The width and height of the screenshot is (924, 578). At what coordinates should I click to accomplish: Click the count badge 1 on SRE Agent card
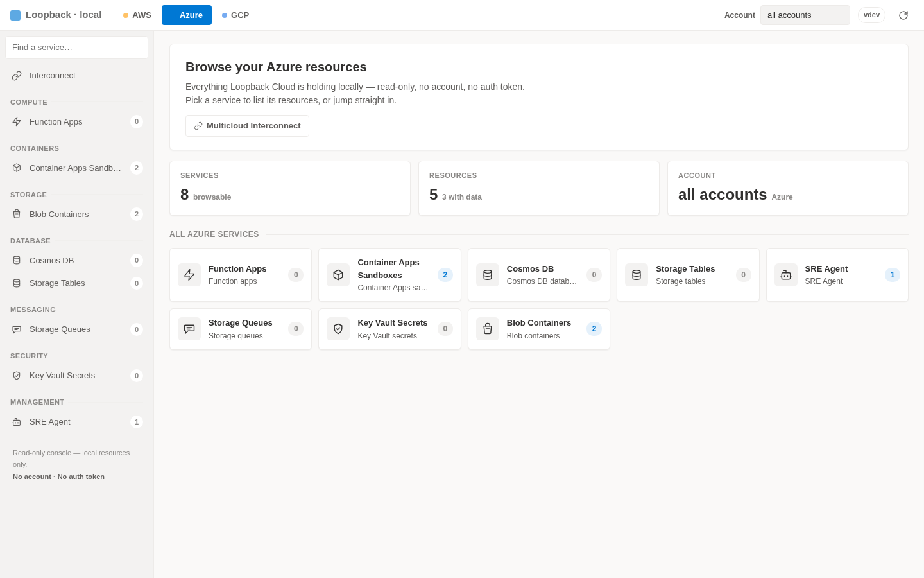coord(893,275)
